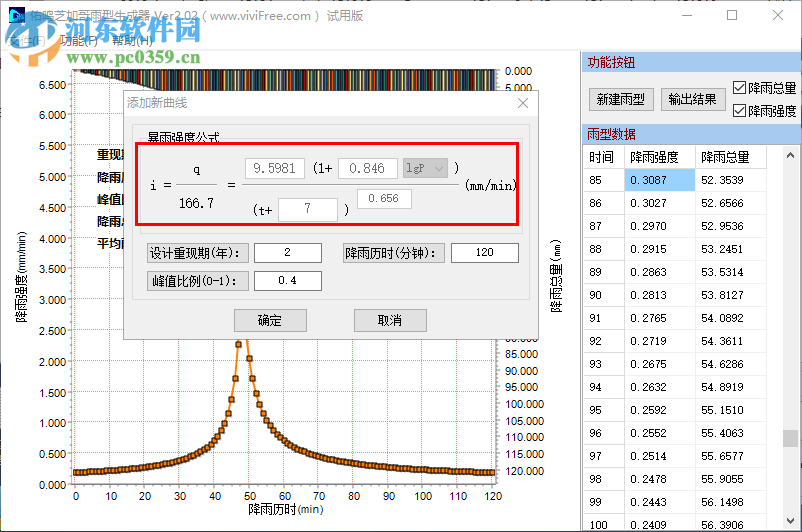Toggle the 降雨总量 checkbox
802x532 pixels.
click(x=739, y=88)
